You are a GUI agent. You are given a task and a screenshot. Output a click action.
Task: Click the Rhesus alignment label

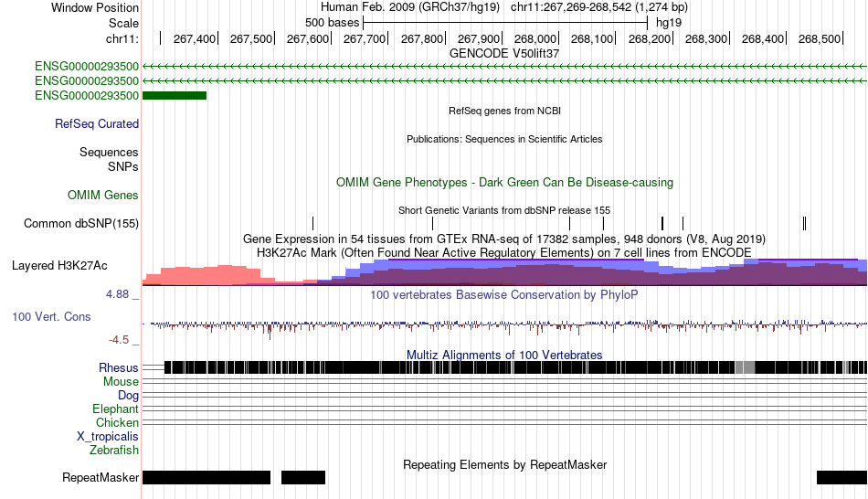click(119, 367)
